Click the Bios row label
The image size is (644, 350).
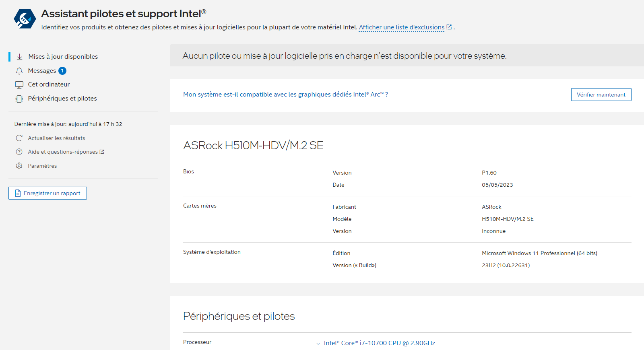pyautogui.click(x=188, y=171)
